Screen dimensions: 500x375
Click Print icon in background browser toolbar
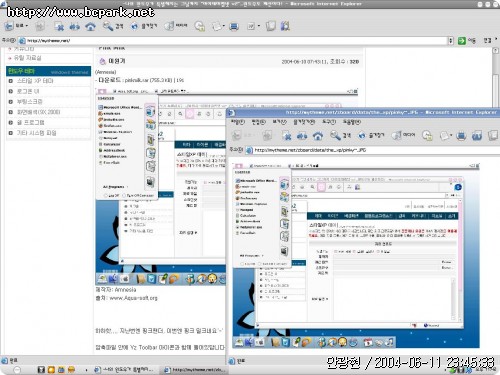coord(234,26)
